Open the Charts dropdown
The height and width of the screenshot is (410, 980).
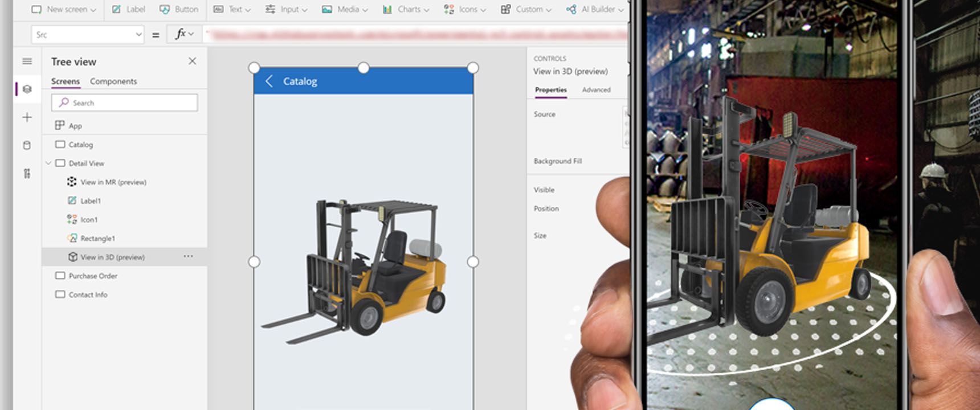[406, 10]
